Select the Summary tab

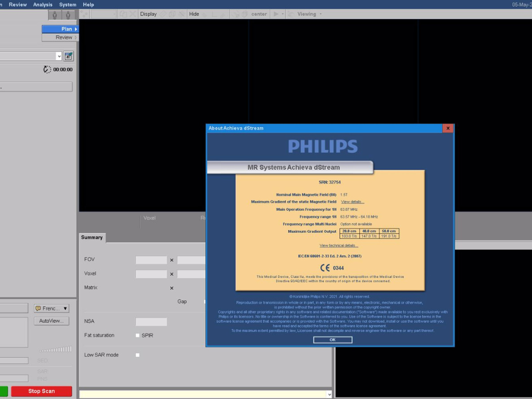(92, 237)
